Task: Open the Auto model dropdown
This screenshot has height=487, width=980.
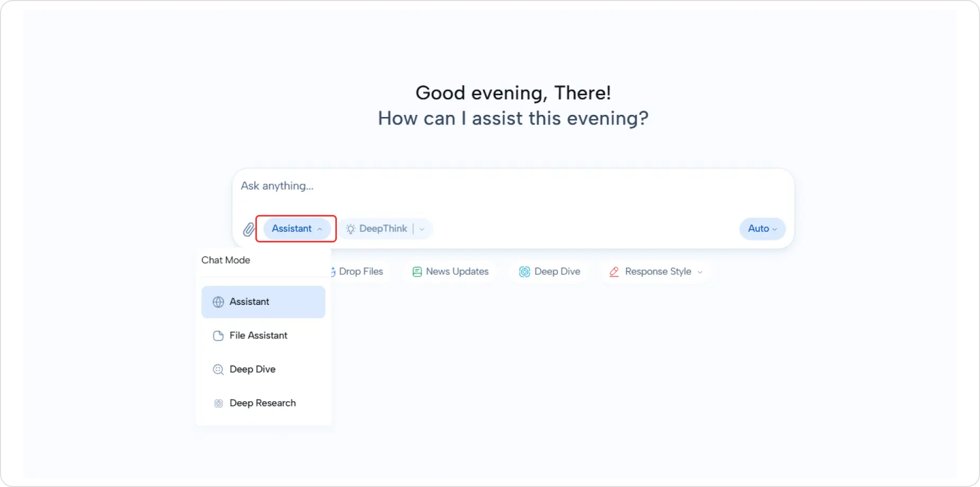Action: [762, 228]
